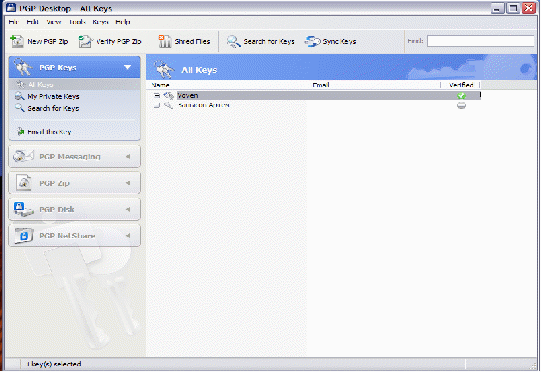The height and width of the screenshot is (372, 541).
Task: Click the keyring icon in PGP Keys panel header
Action: coord(22,67)
